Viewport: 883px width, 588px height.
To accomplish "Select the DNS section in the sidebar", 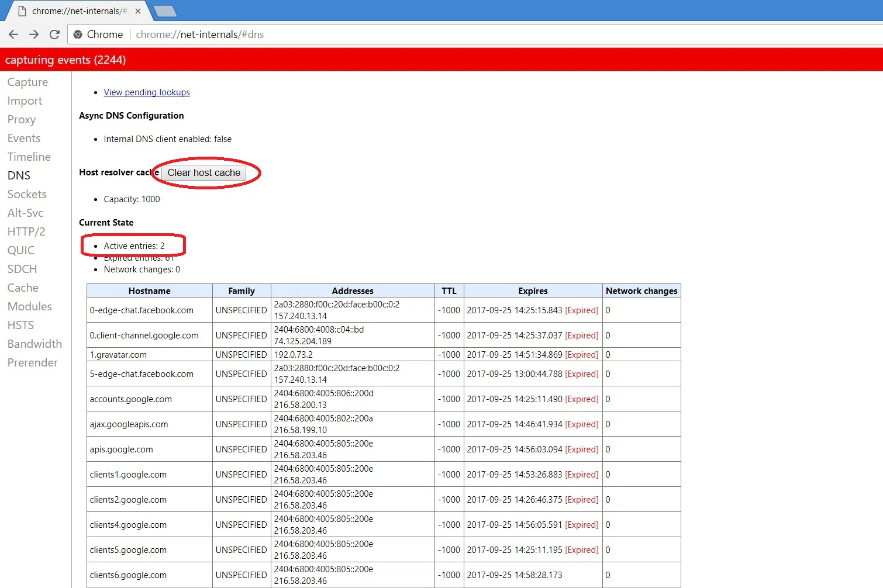I will [19, 175].
